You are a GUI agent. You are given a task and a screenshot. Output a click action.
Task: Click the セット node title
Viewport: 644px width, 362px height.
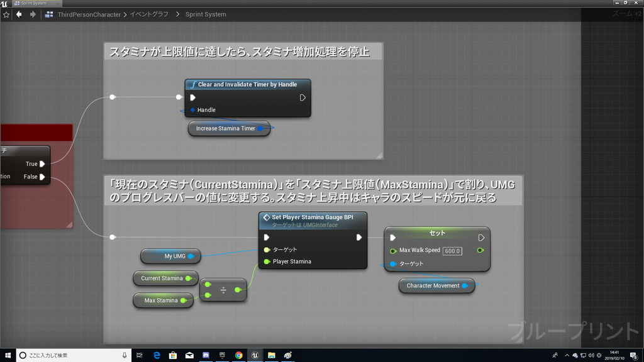[437, 233]
